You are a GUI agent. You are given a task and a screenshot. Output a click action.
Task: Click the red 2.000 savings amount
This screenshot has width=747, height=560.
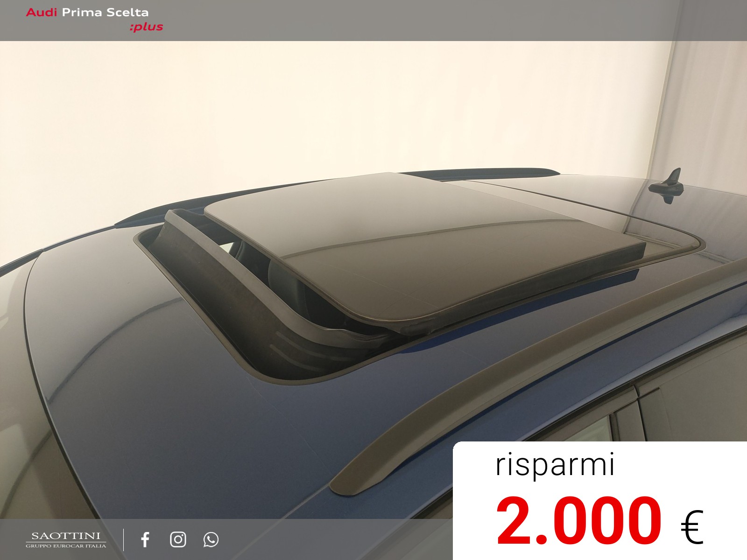(578, 522)
